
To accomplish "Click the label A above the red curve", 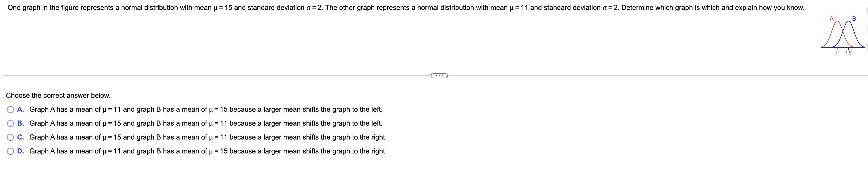I will click(x=831, y=18).
